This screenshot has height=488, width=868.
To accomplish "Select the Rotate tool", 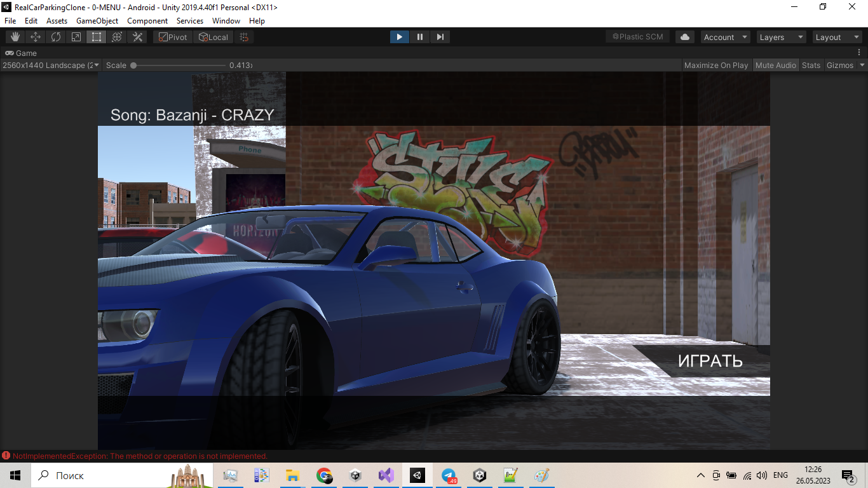I will (x=56, y=37).
